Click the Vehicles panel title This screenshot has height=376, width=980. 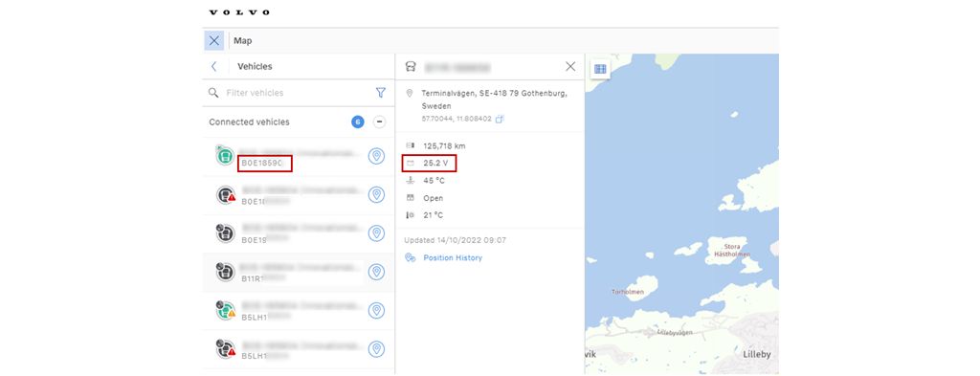point(255,66)
